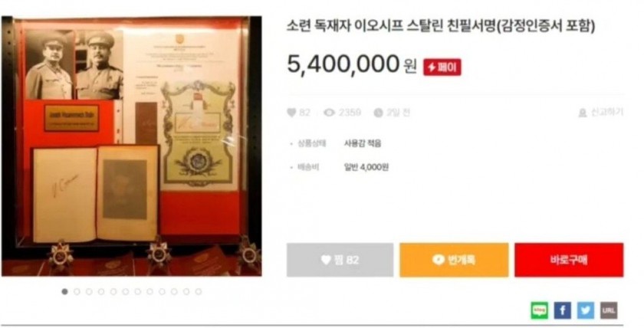
Task: Click the red 페이 payment badge
Action: pos(442,67)
